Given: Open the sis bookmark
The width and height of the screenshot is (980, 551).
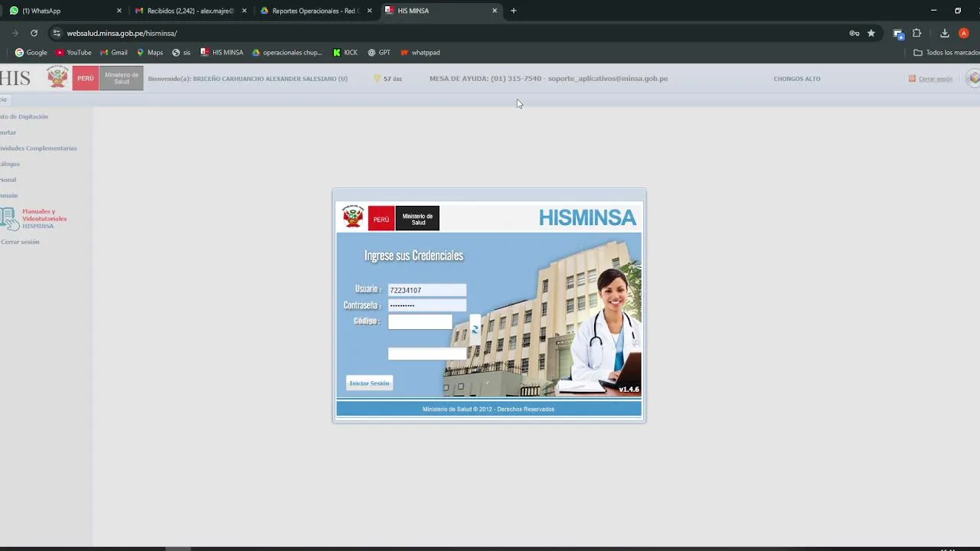Looking at the screenshot, I should click(x=181, y=53).
